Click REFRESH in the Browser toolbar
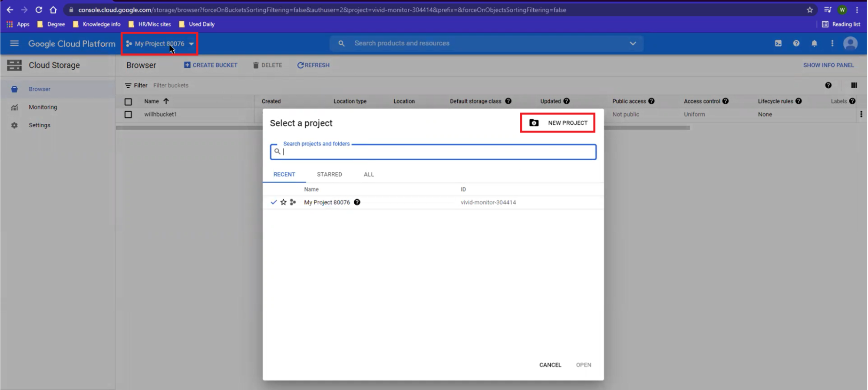The width and height of the screenshot is (868, 390). point(313,65)
